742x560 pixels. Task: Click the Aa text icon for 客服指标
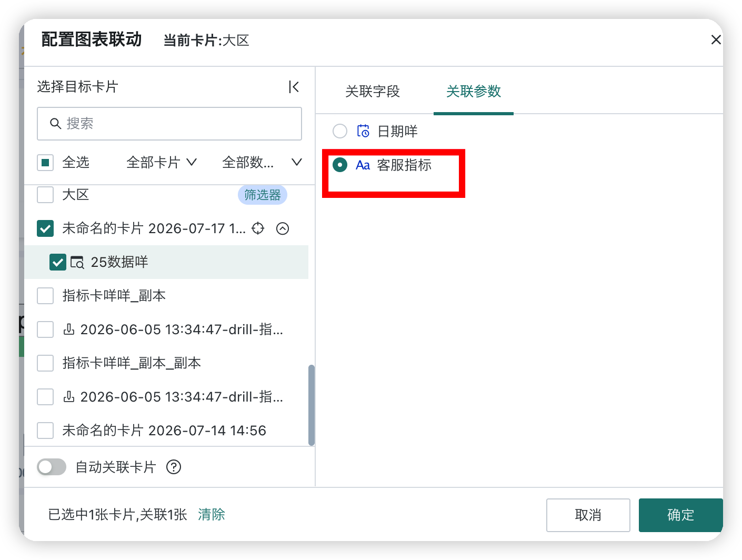click(x=363, y=165)
